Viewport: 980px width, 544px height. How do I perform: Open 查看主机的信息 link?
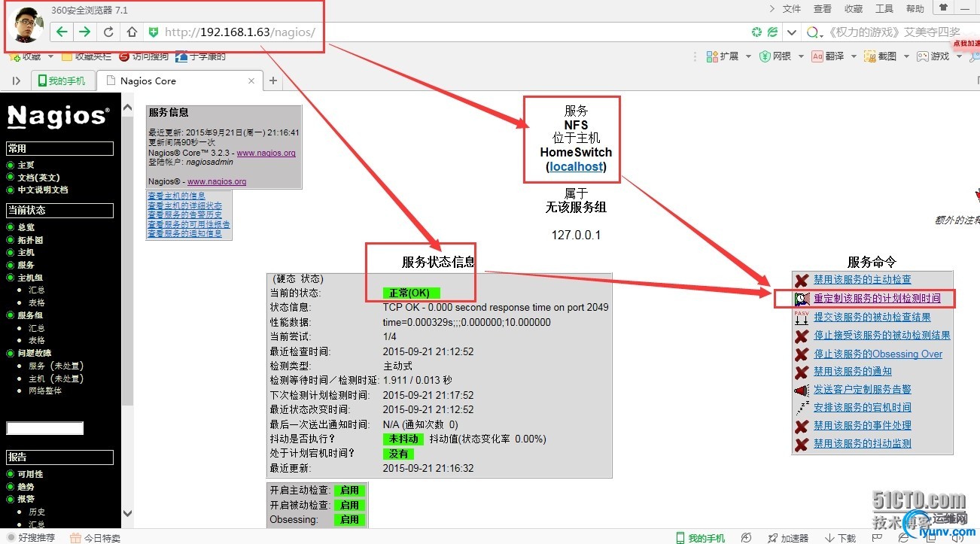pos(176,196)
